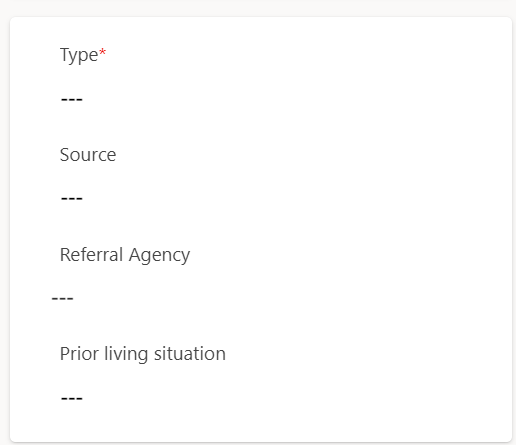Click the Source field label
The image size is (516, 445).
point(88,155)
